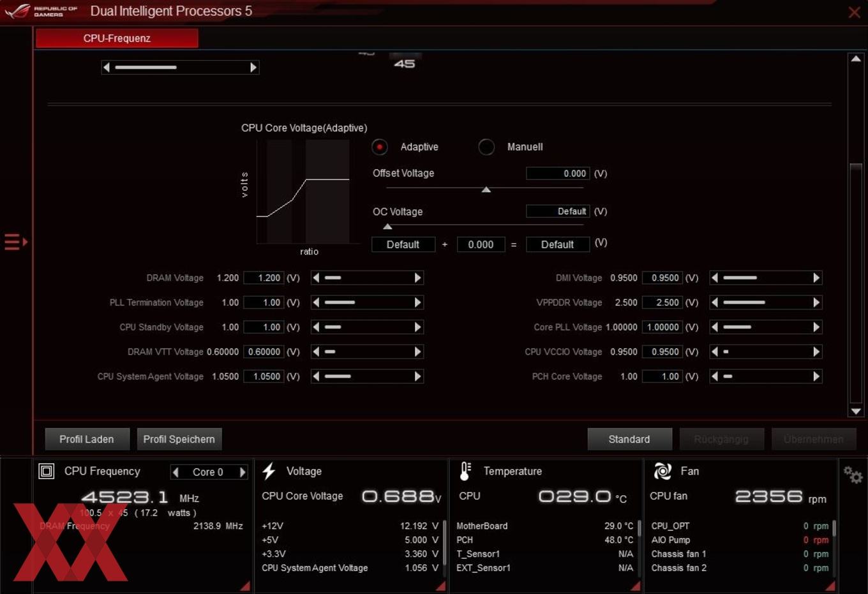Increase DRAM VTT Voltage right arrow
The width and height of the screenshot is (868, 594).
418,352
